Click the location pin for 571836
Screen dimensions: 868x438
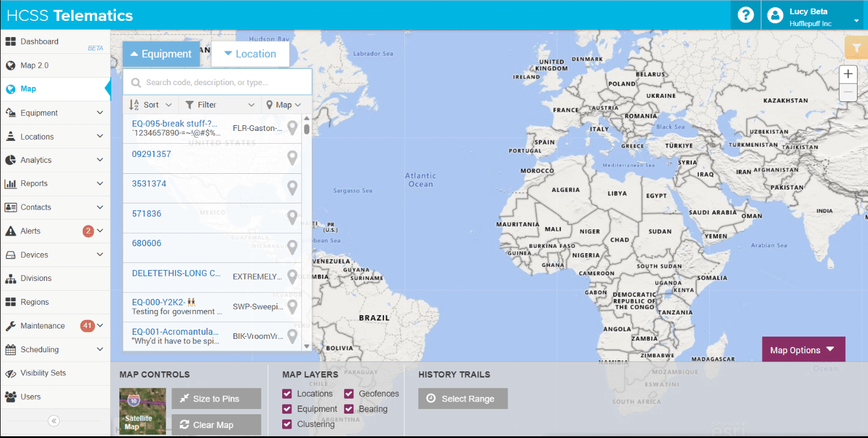293,217
